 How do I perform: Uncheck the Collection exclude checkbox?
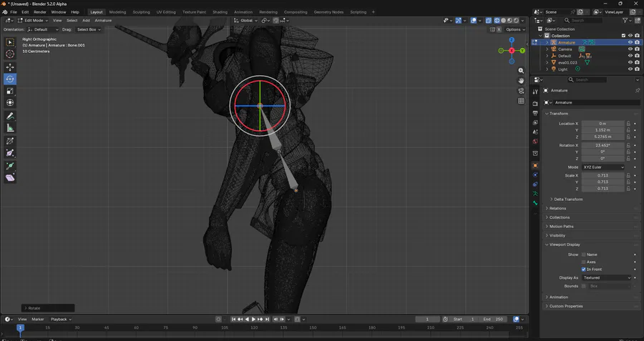coord(623,36)
